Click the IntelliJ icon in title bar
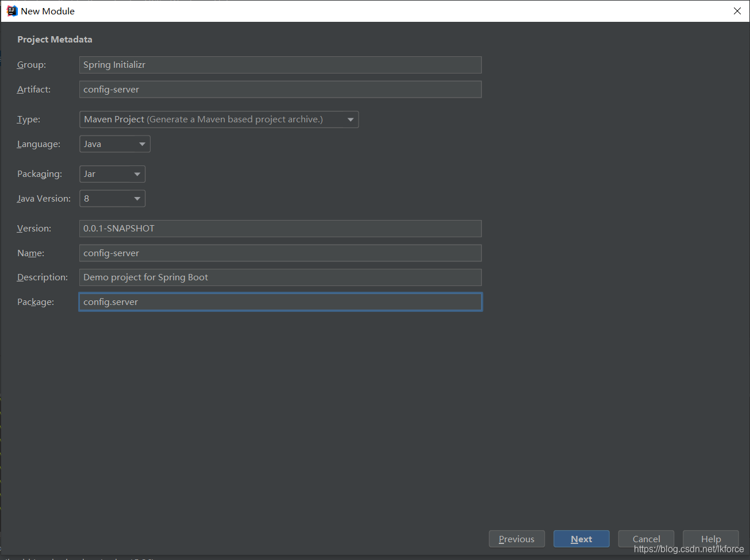 click(x=11, y=11)
